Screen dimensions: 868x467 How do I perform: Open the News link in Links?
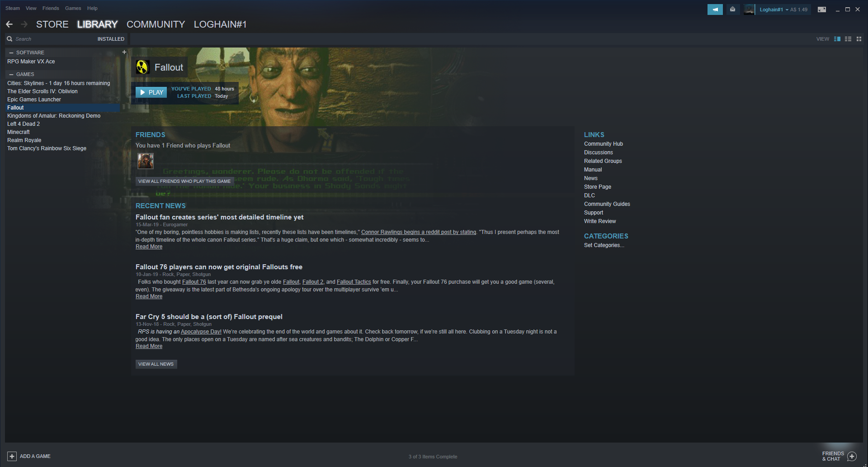coord(591,178)
